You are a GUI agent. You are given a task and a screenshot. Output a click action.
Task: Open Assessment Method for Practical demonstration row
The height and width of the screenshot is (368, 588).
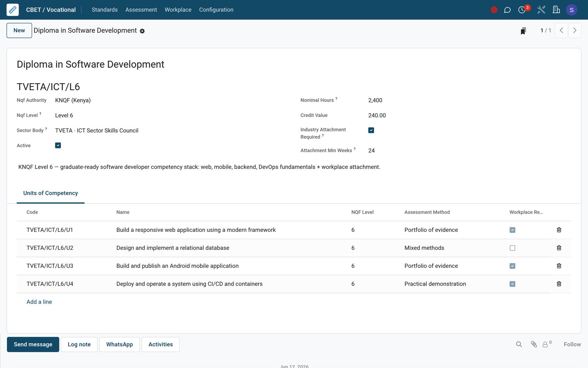point(435,284)
